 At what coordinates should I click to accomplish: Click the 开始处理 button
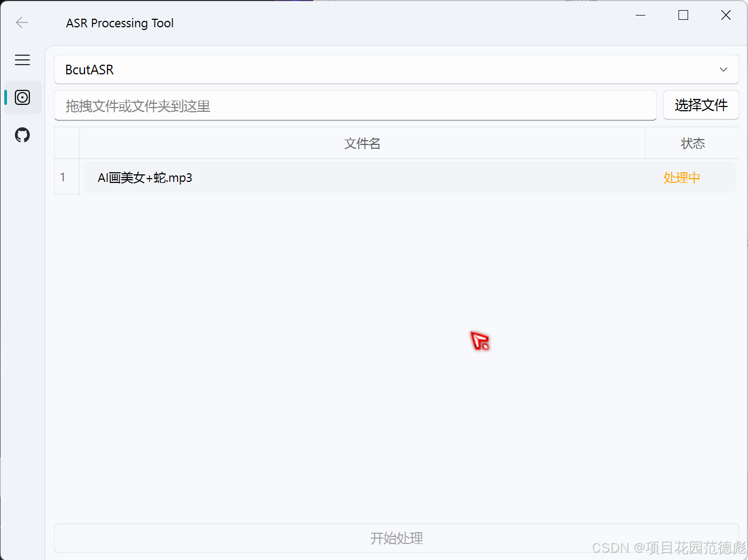click(396, 538)
